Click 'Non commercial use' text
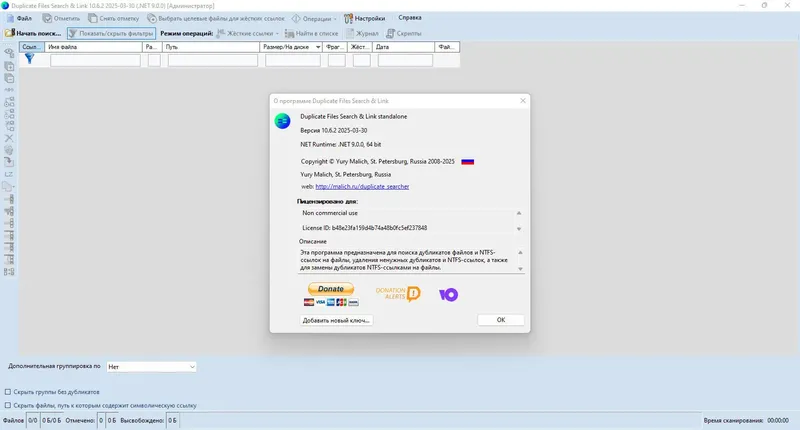This screenshot has height=430, width=800. point(330,213)
